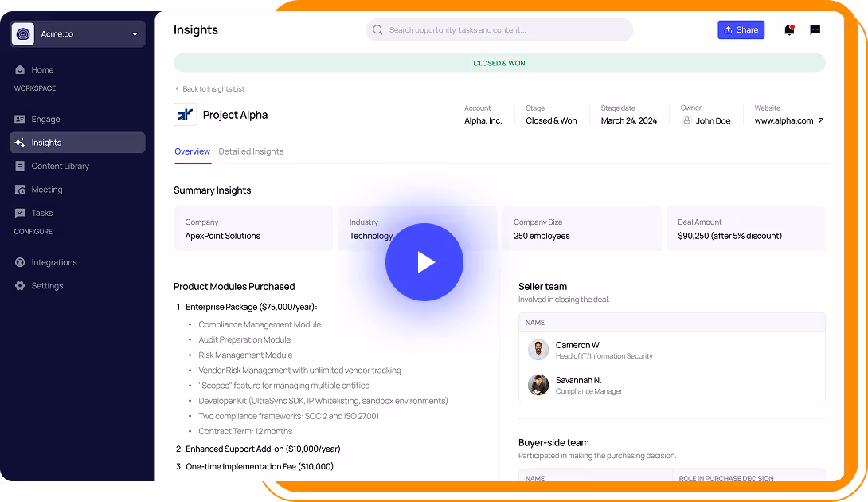Click the Deal Amount $90,250 value
Screen dimensions: 868x502
(x=729, y=236)
